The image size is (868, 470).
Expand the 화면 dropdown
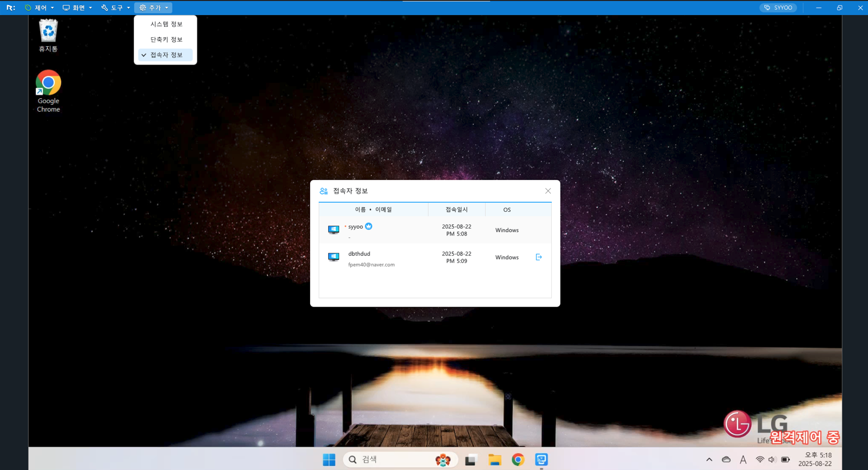pyautogui.click(x=78, y=7)
